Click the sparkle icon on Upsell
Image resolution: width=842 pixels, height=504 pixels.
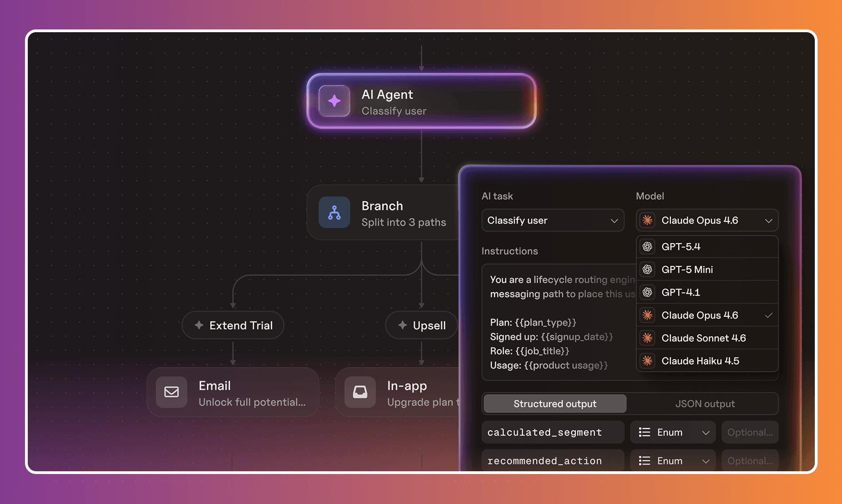[403, 325]
